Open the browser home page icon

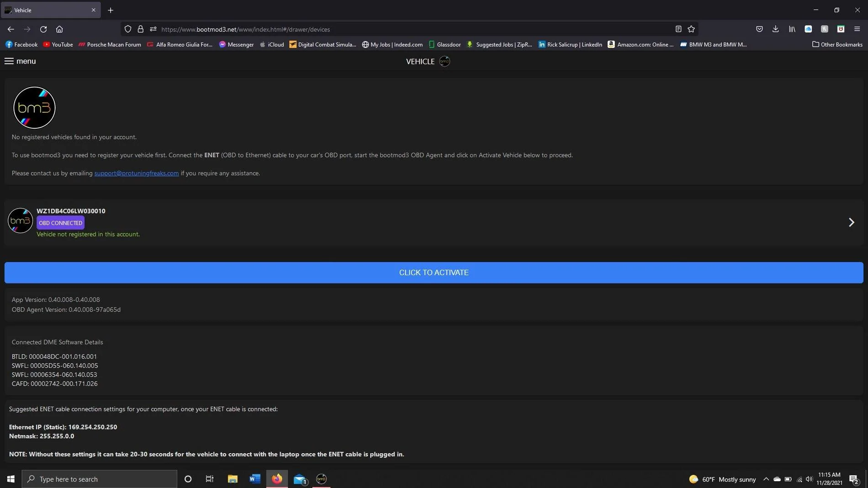59,29
